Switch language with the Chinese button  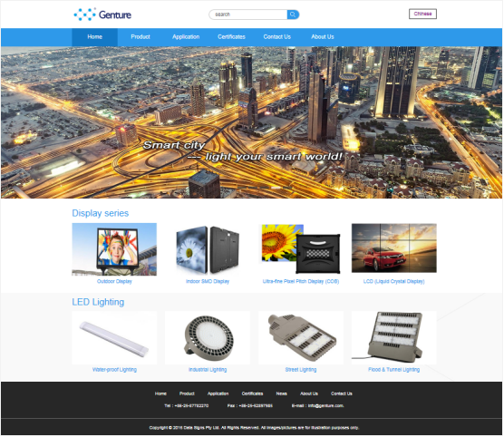pos(423,14)
